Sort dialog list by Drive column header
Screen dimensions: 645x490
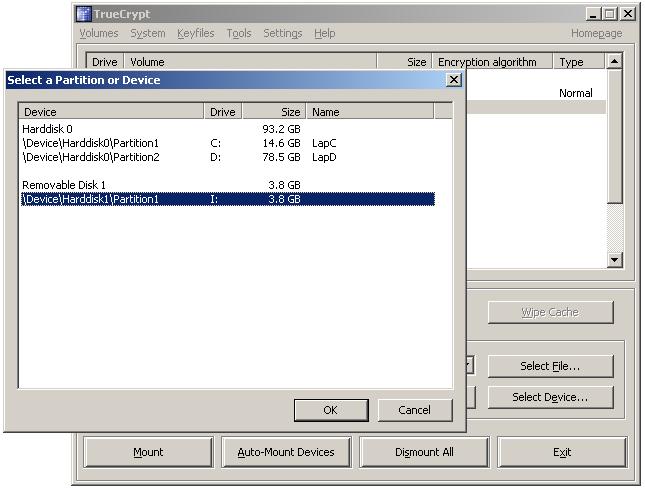(223, 111)
